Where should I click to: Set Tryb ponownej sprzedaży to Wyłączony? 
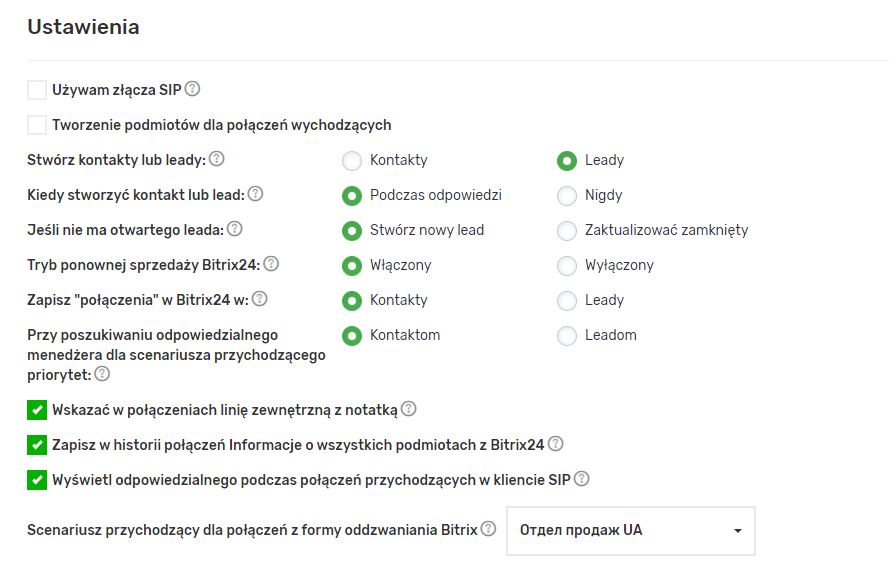[567, 265]
